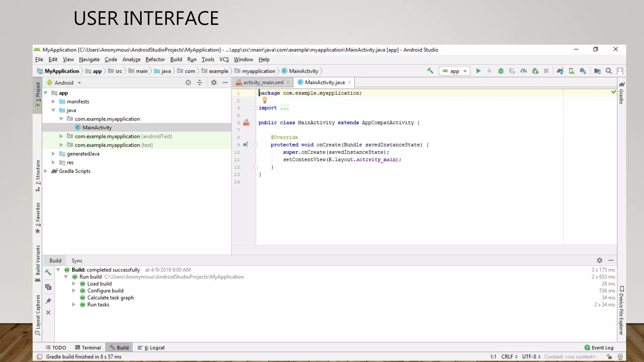
Task: Toggle the Gradle tool window
Action: pyautogui.click(x=621, y=93)
